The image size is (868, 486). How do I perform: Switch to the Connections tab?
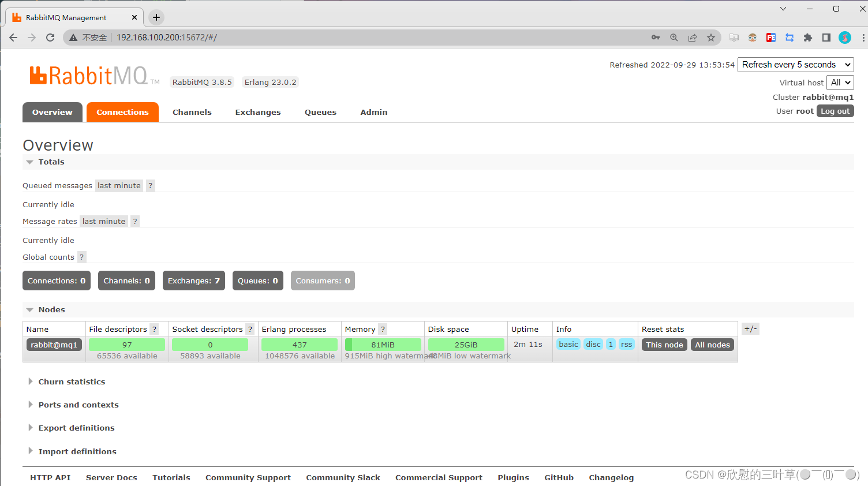tap(122, 113)
